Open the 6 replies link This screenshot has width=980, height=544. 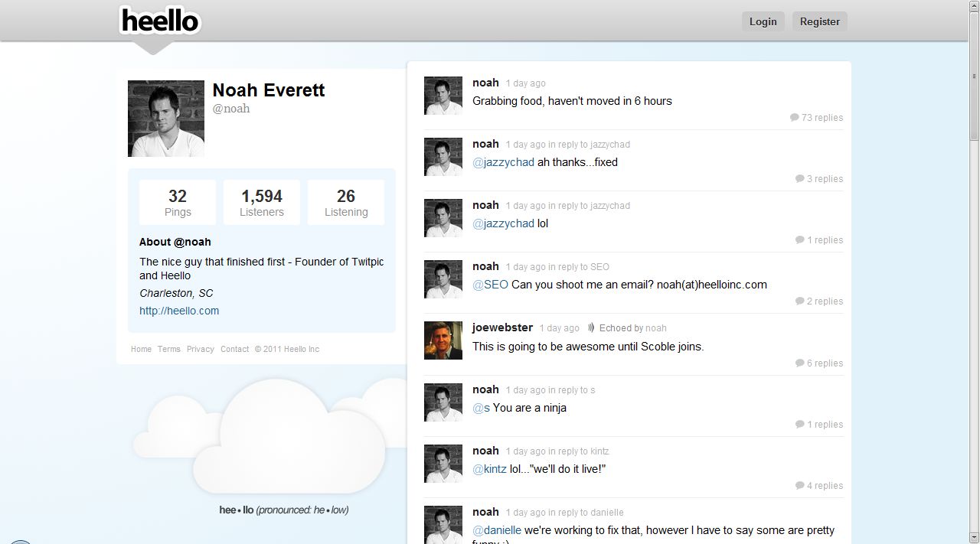tap(825, 363)
